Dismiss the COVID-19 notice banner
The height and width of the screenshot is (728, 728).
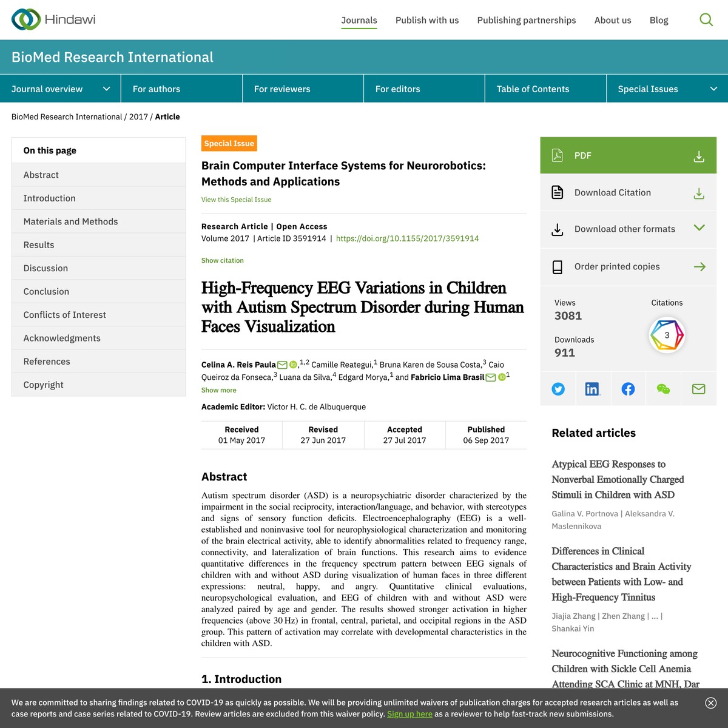coord(710,703)
